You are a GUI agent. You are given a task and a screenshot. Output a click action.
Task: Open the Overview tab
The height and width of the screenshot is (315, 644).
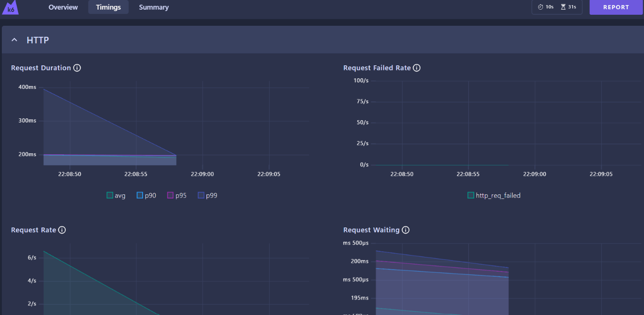pyautogui.click(x=63, y=7)
